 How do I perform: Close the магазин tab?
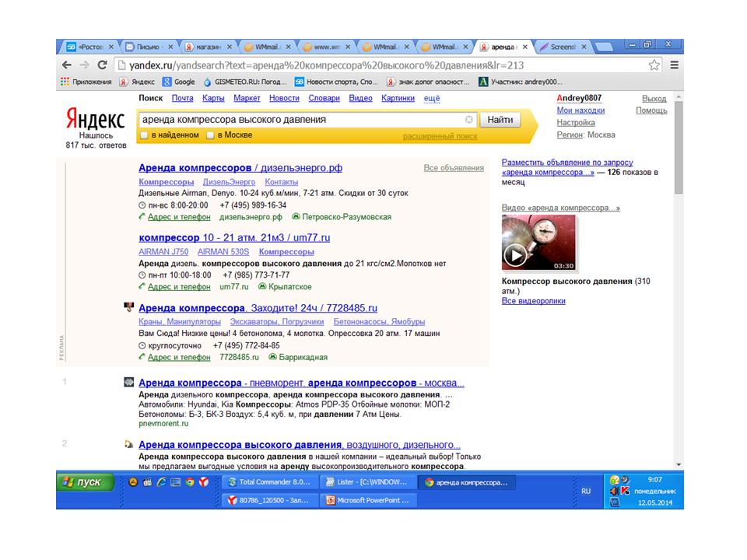pyautogui.click(x=229, y=47)
